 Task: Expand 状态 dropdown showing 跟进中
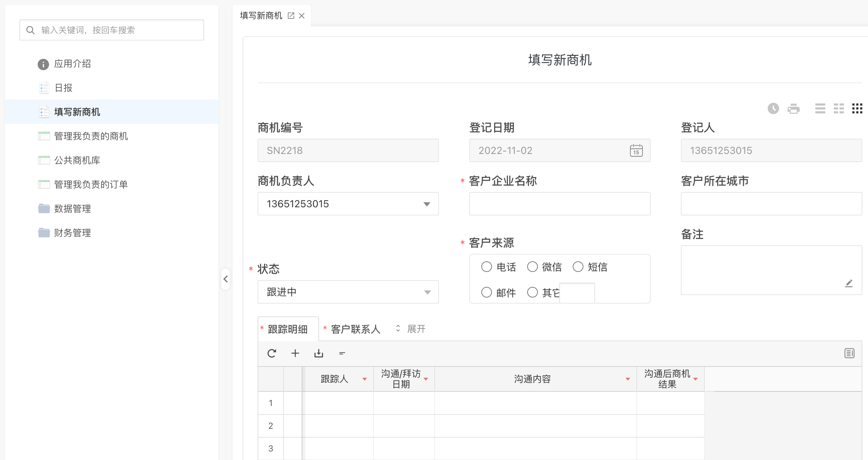(427, 292)
